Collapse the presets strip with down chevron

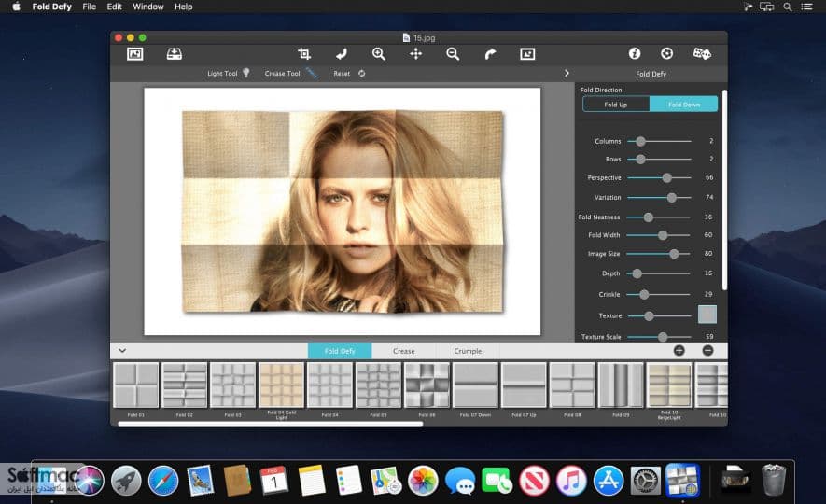coord(122,351)
